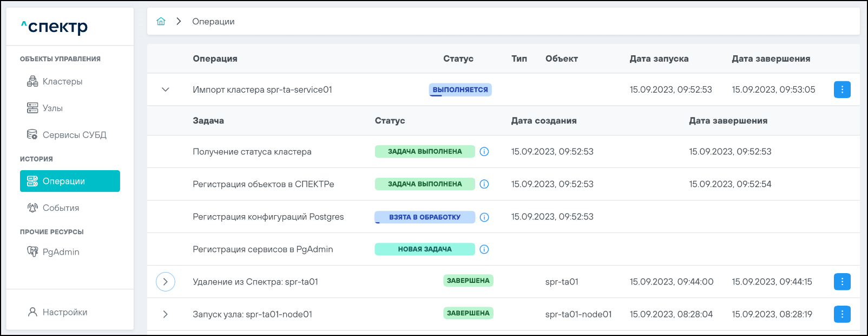Go to Узлы section
The height and width of the screenshot is (336, 868).
pos(52,108)
